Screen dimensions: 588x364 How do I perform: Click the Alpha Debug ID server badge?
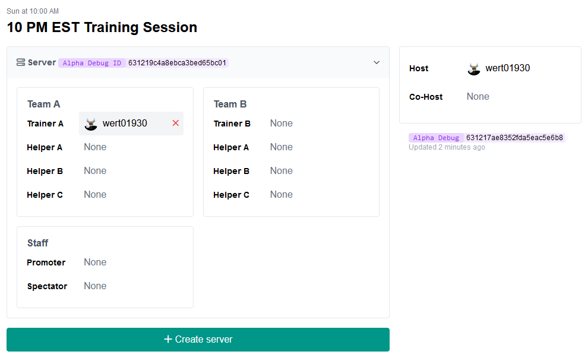[x=92, y=63]
